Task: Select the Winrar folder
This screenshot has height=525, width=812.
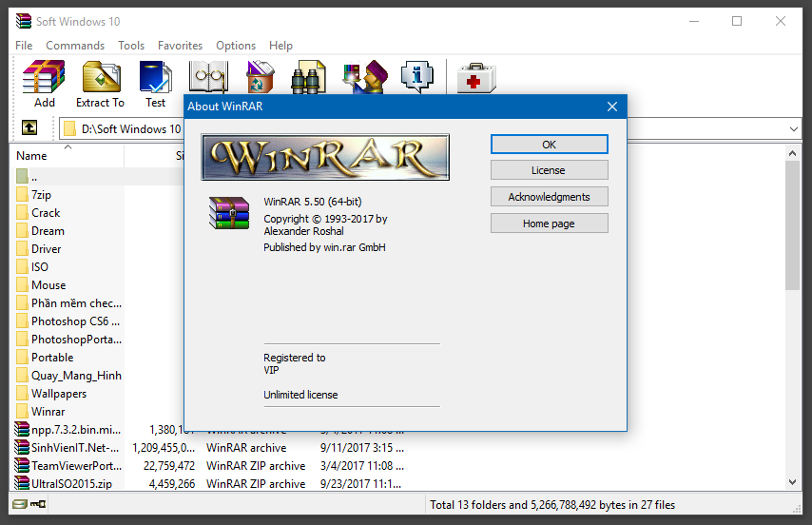Action: click(48, 412)
